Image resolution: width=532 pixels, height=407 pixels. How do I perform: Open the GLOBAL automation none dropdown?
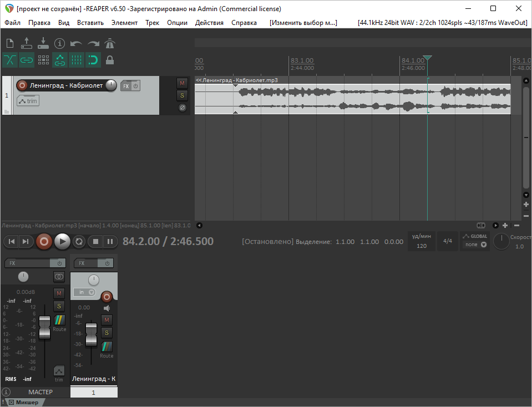coord(475,245)
